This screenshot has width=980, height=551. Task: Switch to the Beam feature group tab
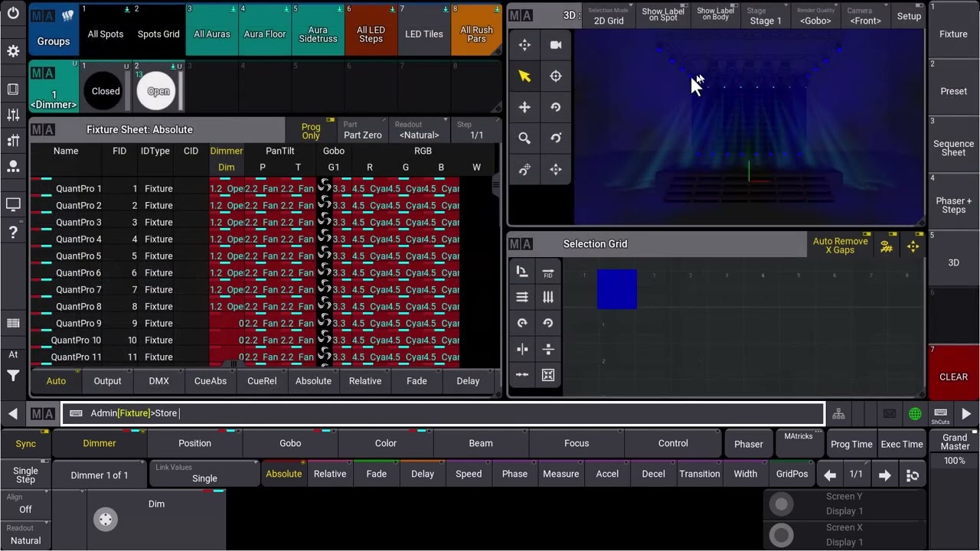point(481,444)
